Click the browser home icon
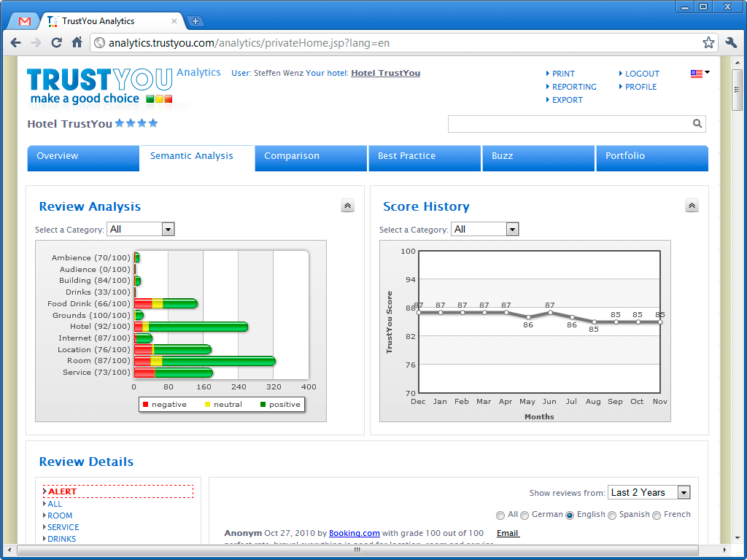Viewport: 747px width, 560px height. pos(77,43)
